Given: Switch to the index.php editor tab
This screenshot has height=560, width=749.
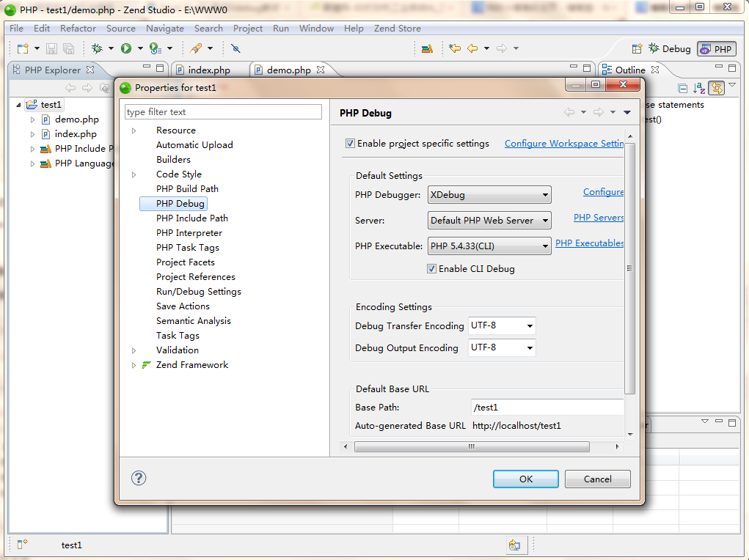Looking at the screenshot, I should 209,70.
